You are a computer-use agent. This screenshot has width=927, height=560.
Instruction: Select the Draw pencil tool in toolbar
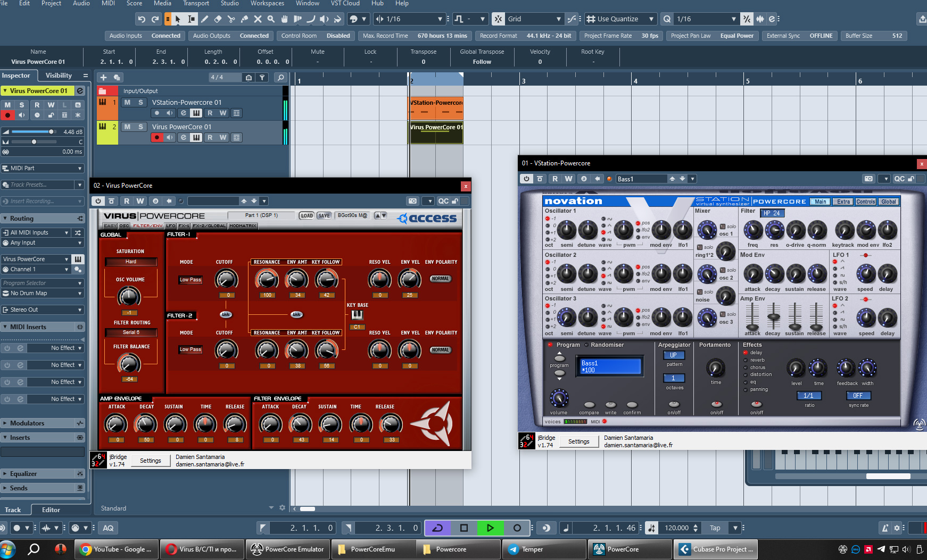pyautogui.click(x=204, y=19)
